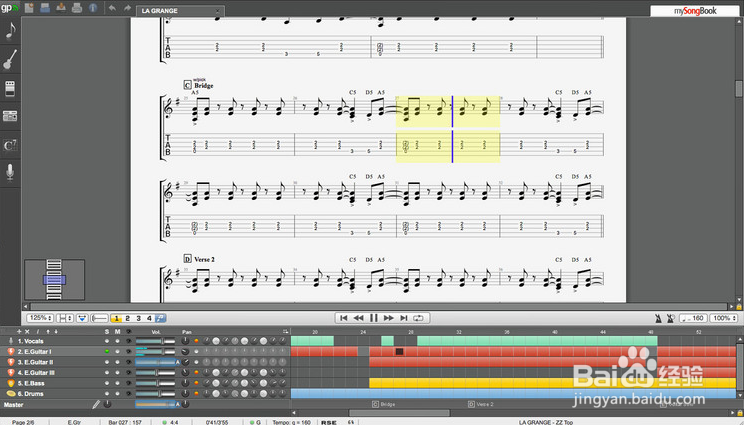Screen dimensions: 746x425
Task: Open the guitar instrument panel
Action: click(x=10, y=59)
